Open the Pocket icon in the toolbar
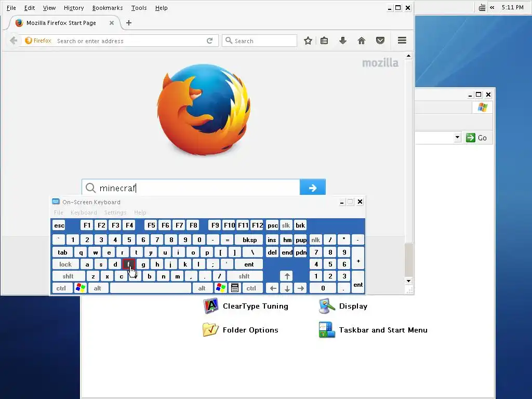532x399 pixels. (x=380, y=41)
